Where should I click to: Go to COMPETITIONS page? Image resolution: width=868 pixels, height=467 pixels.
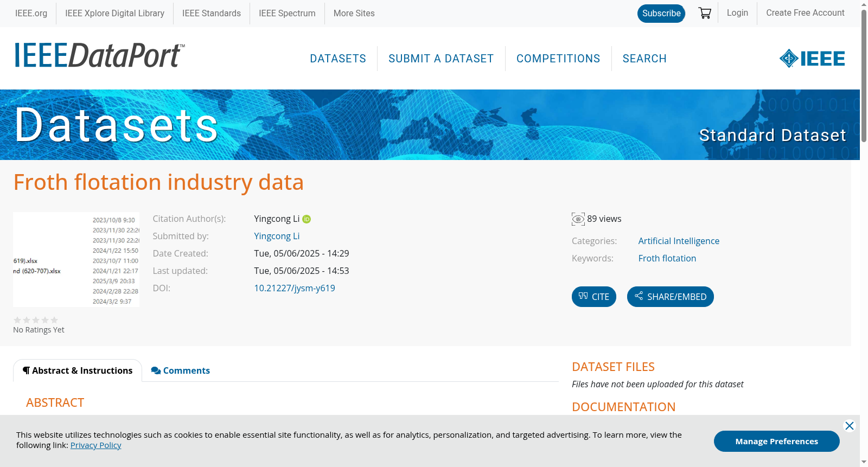558,59
